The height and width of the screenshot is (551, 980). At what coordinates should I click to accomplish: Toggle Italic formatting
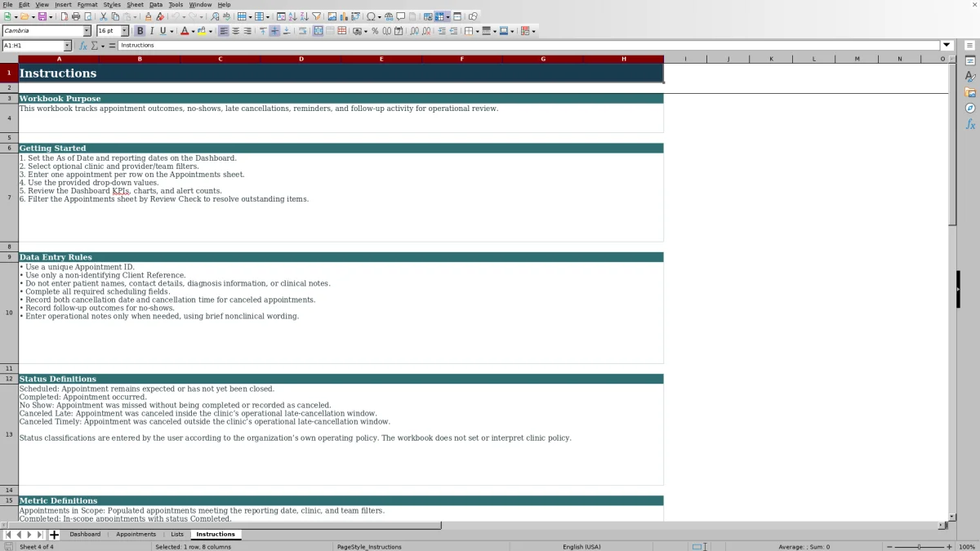coord(151,31)
